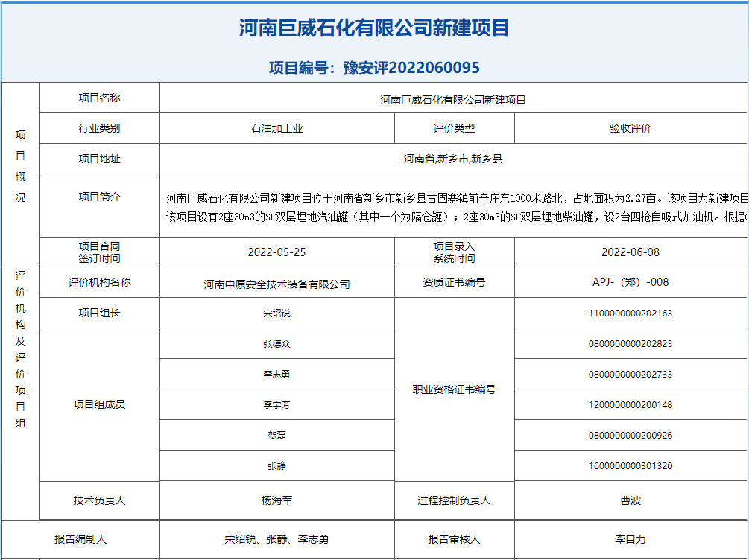
Task: Select technical lead 杨海军
Action: [277, 500]
